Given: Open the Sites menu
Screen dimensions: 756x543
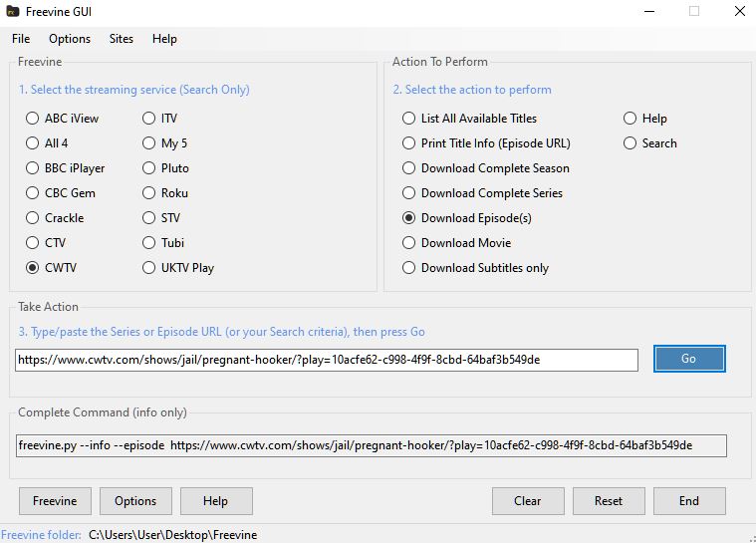Looking at the screenshot, I should click(122, 39).
